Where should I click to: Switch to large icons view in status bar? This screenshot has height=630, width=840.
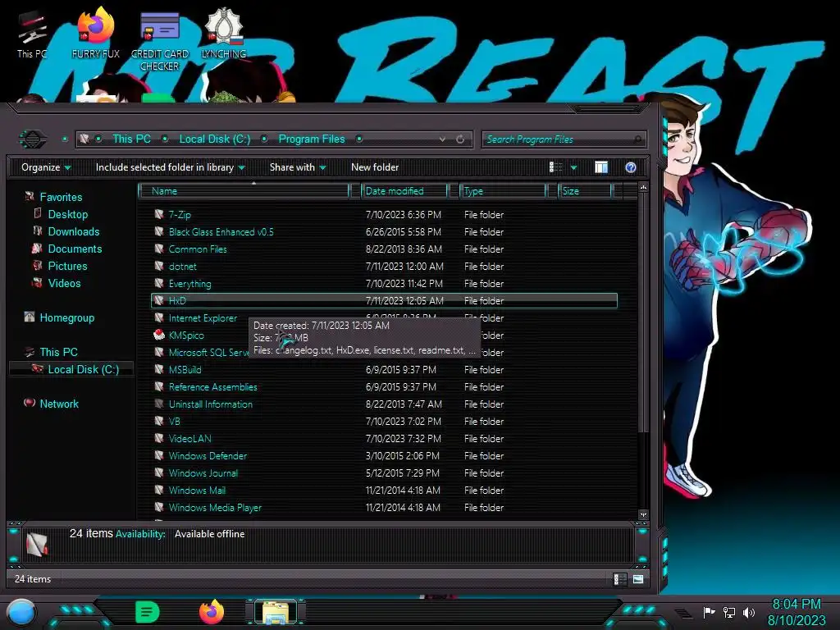pos(637,579)
